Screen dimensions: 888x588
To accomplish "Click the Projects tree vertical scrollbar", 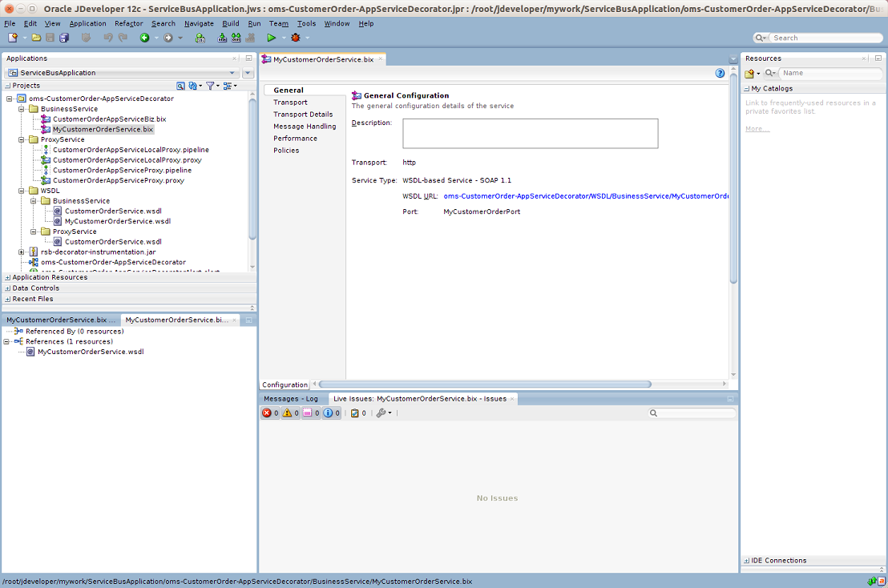I will coord(252,169).
